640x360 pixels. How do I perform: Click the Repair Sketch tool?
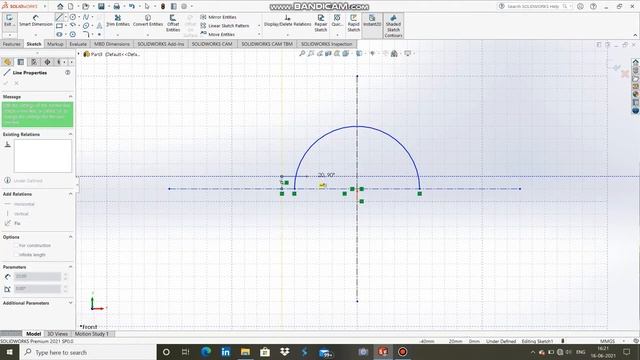(320, 23)
